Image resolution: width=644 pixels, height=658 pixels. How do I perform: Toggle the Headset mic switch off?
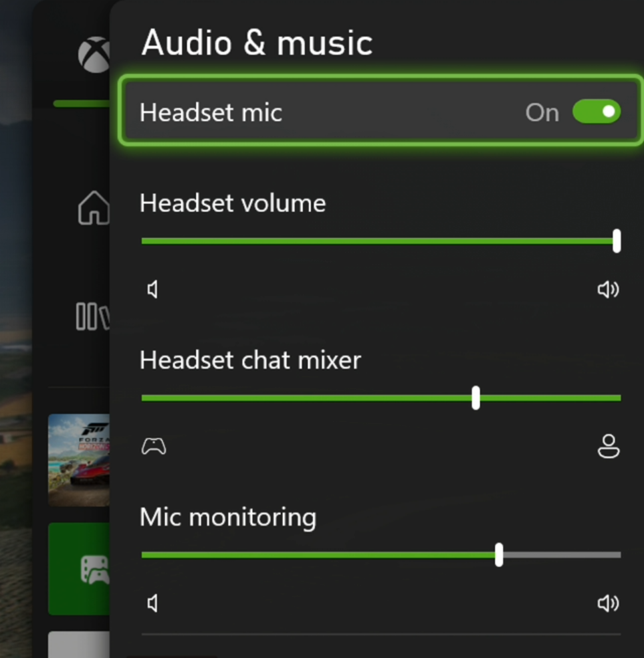point(596,112)
